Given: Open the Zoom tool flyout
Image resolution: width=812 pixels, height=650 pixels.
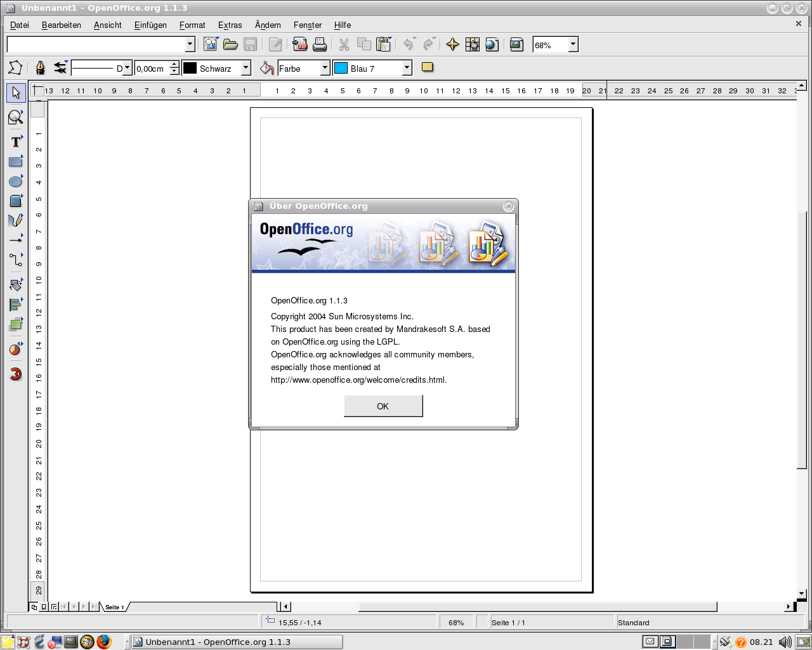Looking at the screenshot, I should (16, 117).
